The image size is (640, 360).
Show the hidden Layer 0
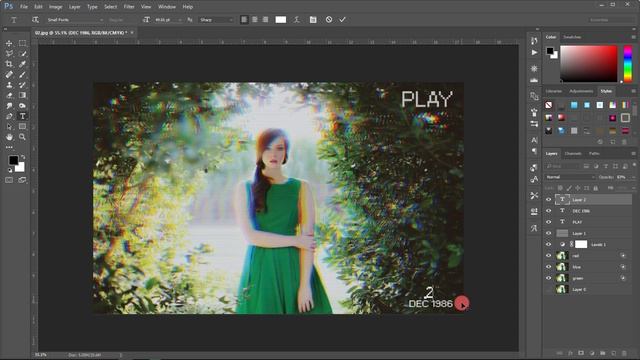549,289
